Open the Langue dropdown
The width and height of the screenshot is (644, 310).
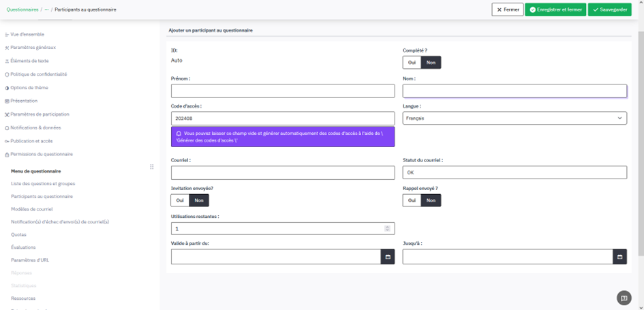coord(515,119)
